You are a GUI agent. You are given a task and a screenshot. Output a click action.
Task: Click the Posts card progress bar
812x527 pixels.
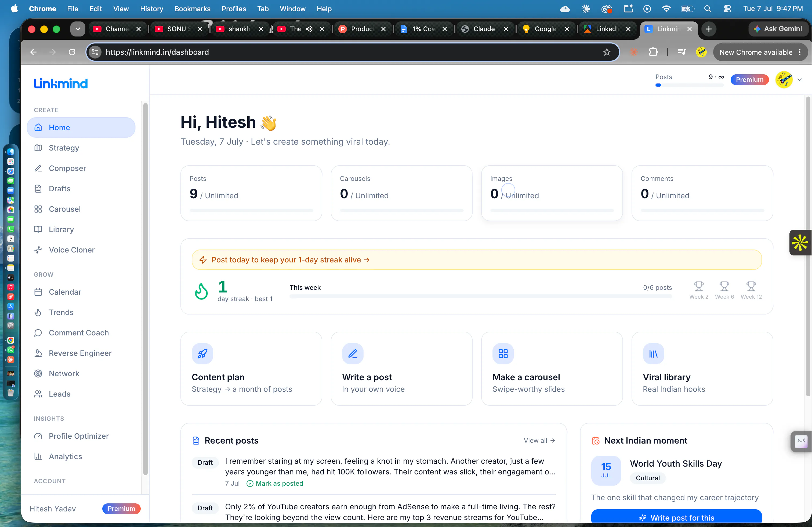click(x=251, y=210)
